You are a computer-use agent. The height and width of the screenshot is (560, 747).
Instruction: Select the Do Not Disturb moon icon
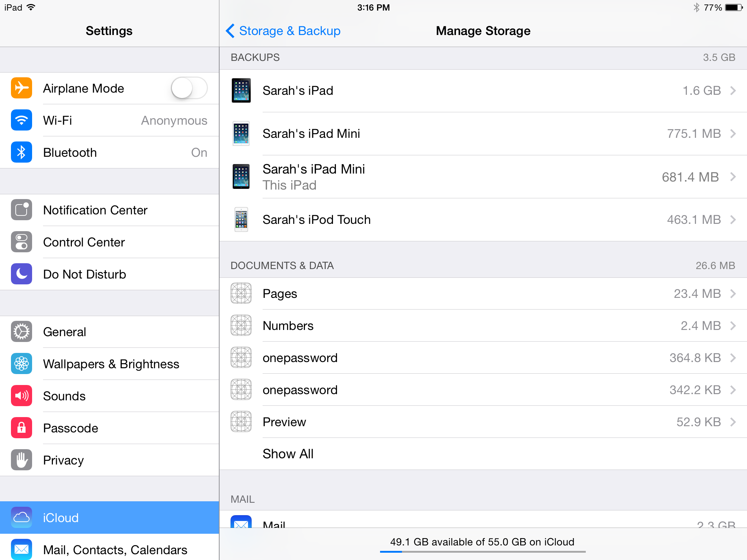[x=21, y=274]
